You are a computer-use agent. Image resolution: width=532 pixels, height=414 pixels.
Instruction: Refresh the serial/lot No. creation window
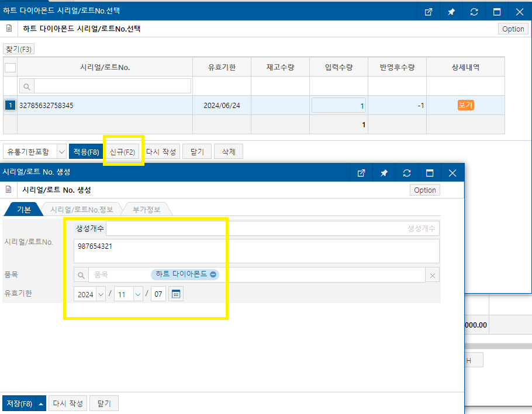coord(407,173)
